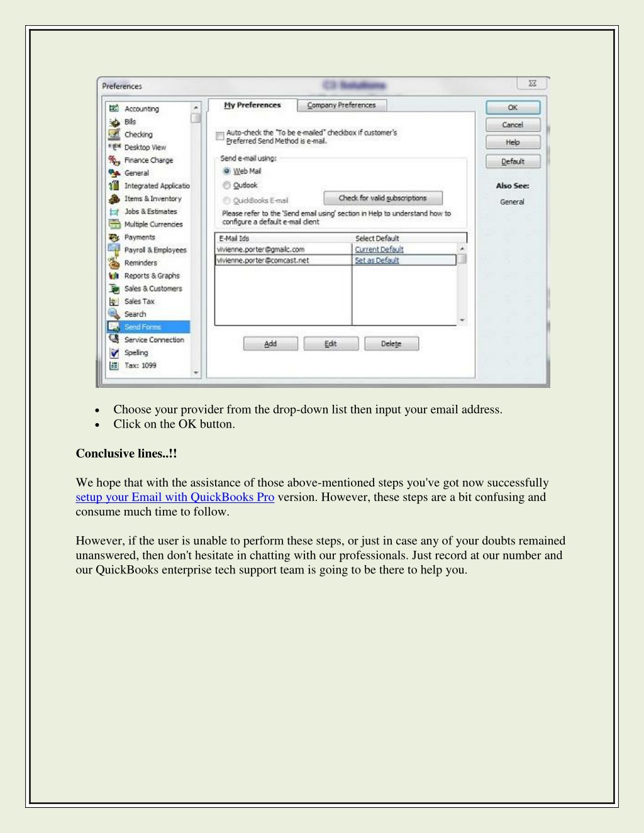
Task: Select the Web Mail radio button
Action: point(226,171)
